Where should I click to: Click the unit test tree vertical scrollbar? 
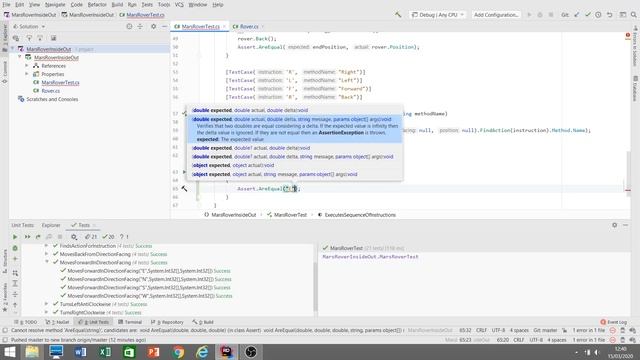coord(315,286)
